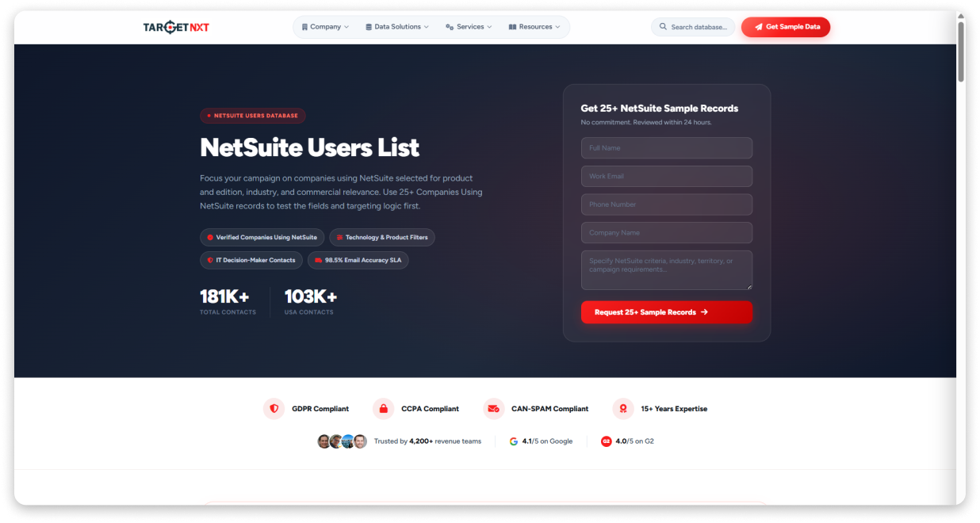Click the book icon beside Resources
Viewport: 980px width, 523px height.
coord(512,27)
